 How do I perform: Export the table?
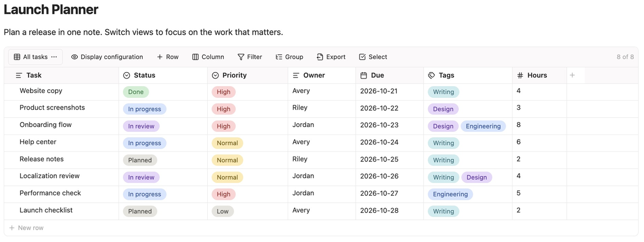coord(331,57)
